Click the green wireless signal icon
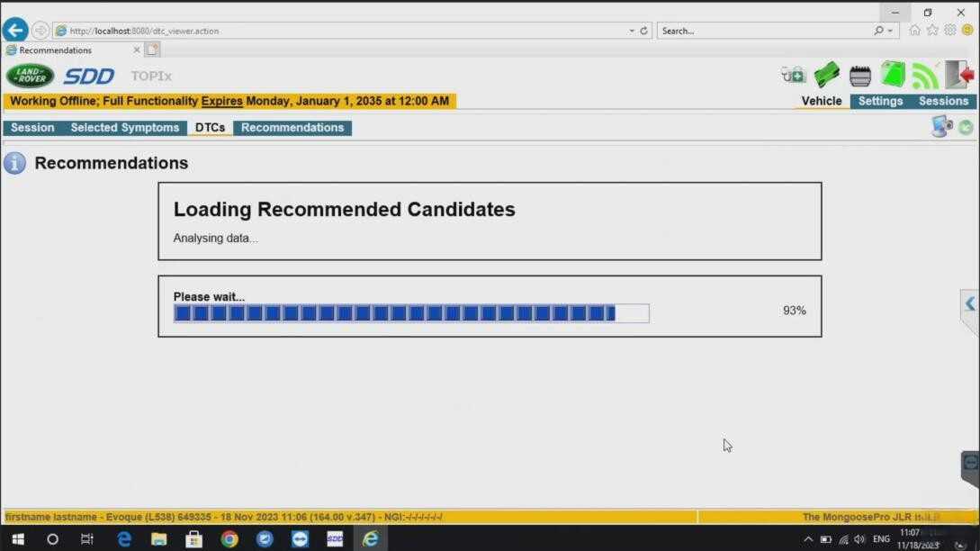This screenshot has width=980, height=551. [x=925, y=76]
